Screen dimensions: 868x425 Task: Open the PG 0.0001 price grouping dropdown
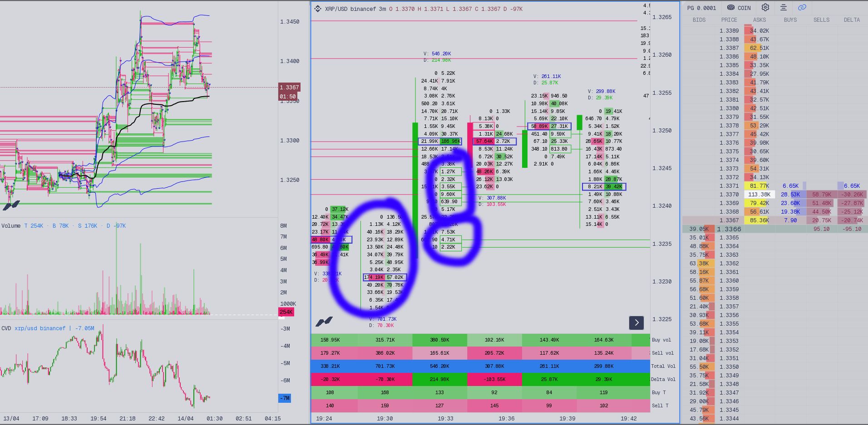click(701, 8)
